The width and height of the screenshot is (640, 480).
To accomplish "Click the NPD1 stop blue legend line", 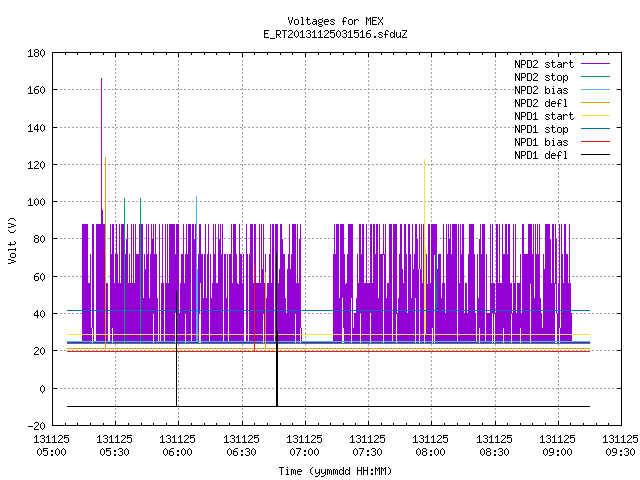I will [x=595, y=129].
